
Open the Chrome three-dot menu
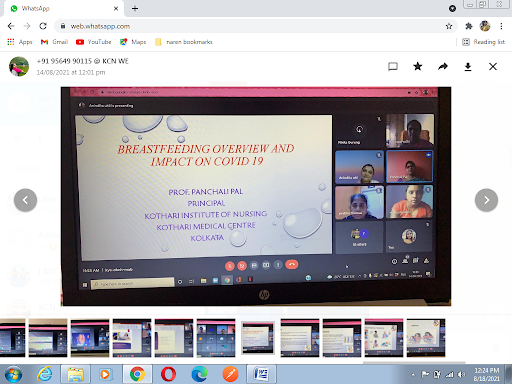click(501, 26)
